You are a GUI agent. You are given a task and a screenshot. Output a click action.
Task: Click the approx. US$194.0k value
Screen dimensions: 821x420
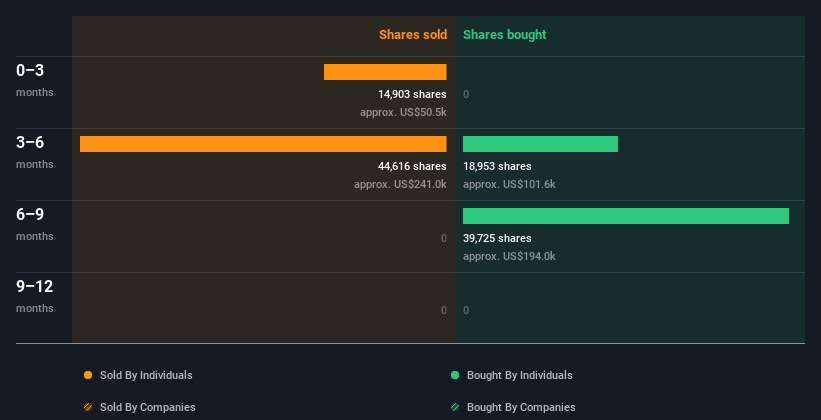pos(509,256)
